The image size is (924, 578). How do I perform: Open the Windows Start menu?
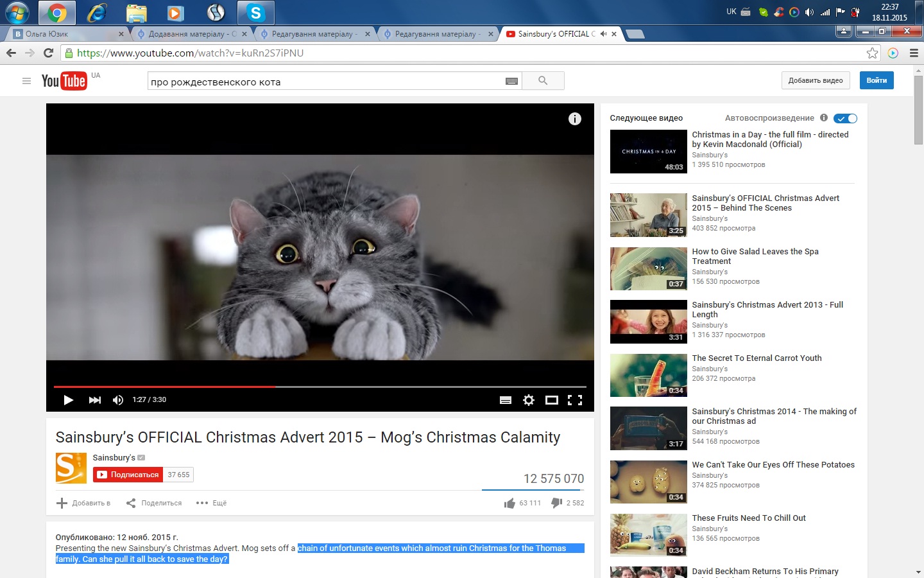17,13
